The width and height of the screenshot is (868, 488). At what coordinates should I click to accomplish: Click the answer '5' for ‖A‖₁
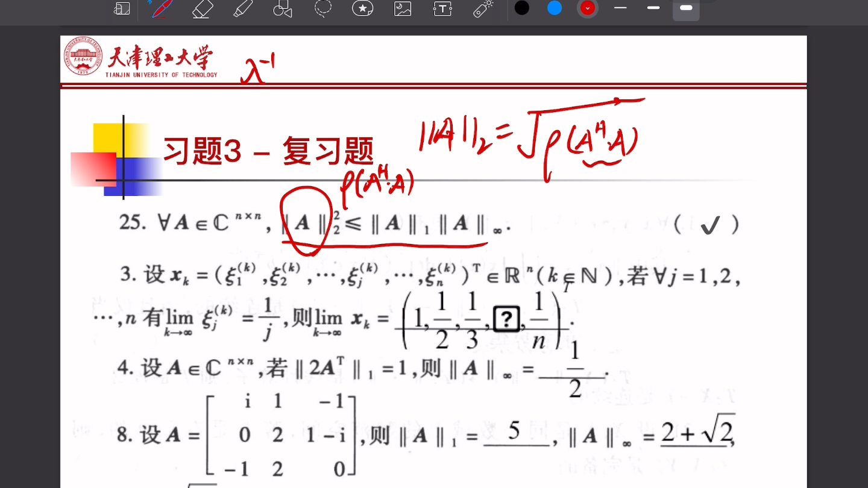(x=514, y=431)
